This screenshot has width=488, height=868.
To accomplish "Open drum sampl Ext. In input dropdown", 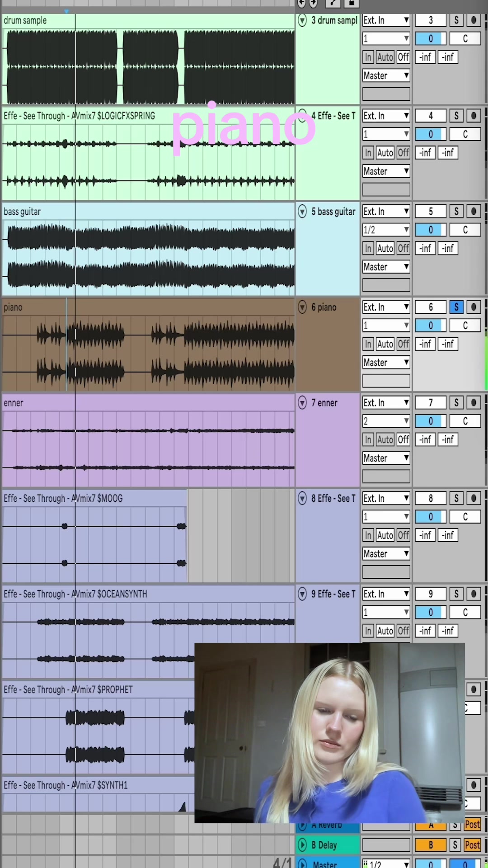I will coord(386,20).
